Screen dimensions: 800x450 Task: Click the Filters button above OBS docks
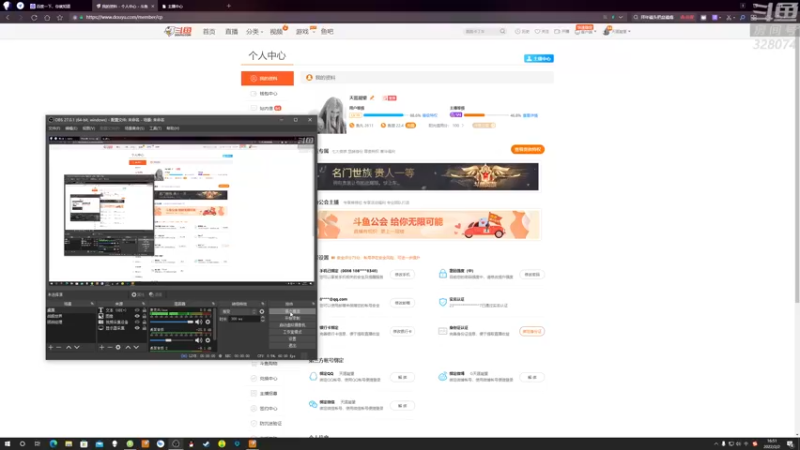[156, 294]
